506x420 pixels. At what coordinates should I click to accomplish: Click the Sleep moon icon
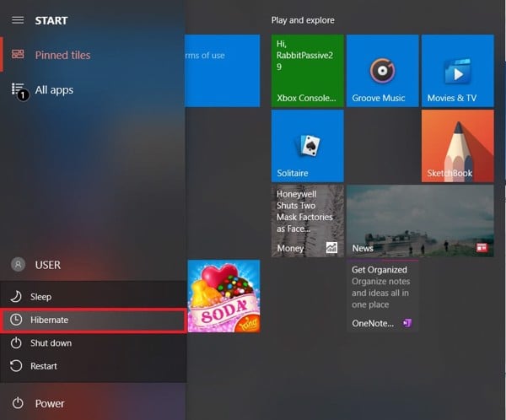(x=16, y=296)
